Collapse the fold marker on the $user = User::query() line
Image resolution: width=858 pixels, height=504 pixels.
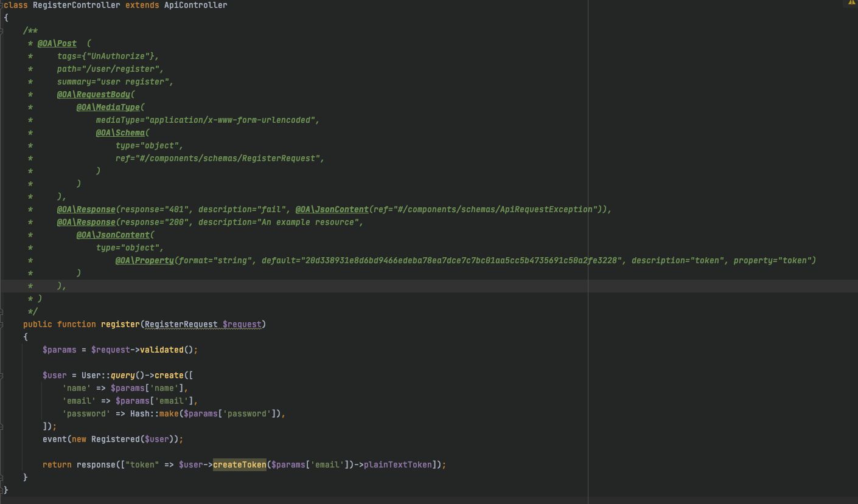[2, 375]
